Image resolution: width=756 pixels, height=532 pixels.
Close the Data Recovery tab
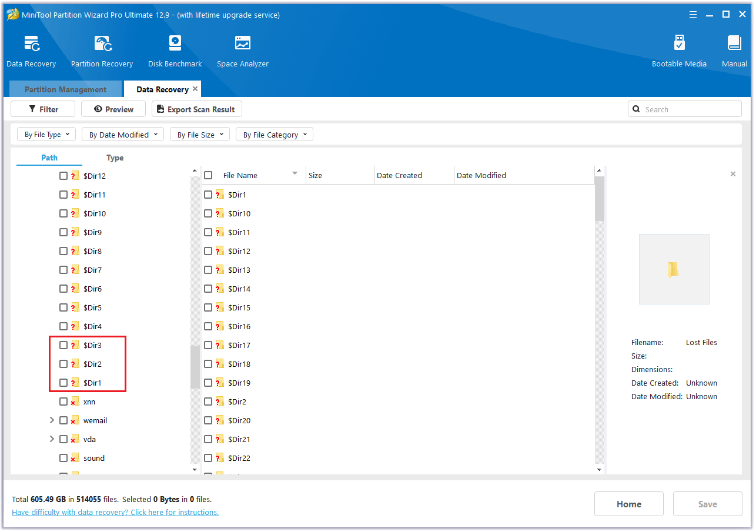pyautogui.click(x=195, y=89)
